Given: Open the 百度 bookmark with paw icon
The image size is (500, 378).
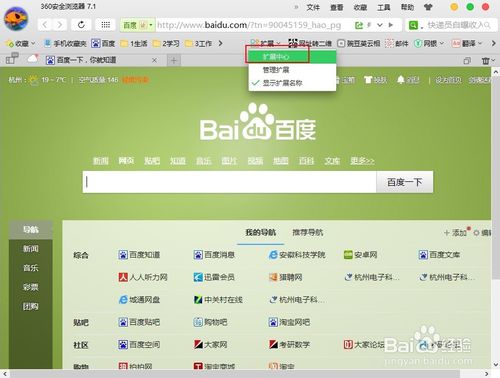Looking at the screenshot, I should 103,43.
